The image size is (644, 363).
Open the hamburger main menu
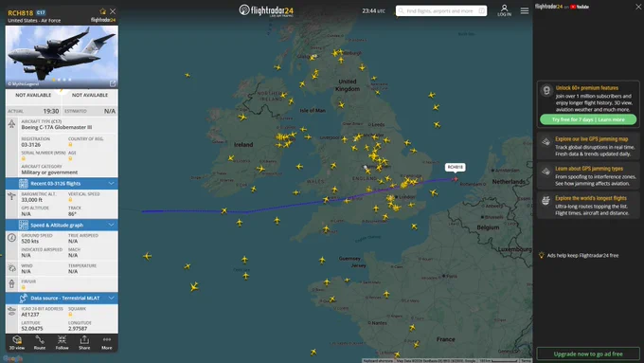tap(525, 10)
